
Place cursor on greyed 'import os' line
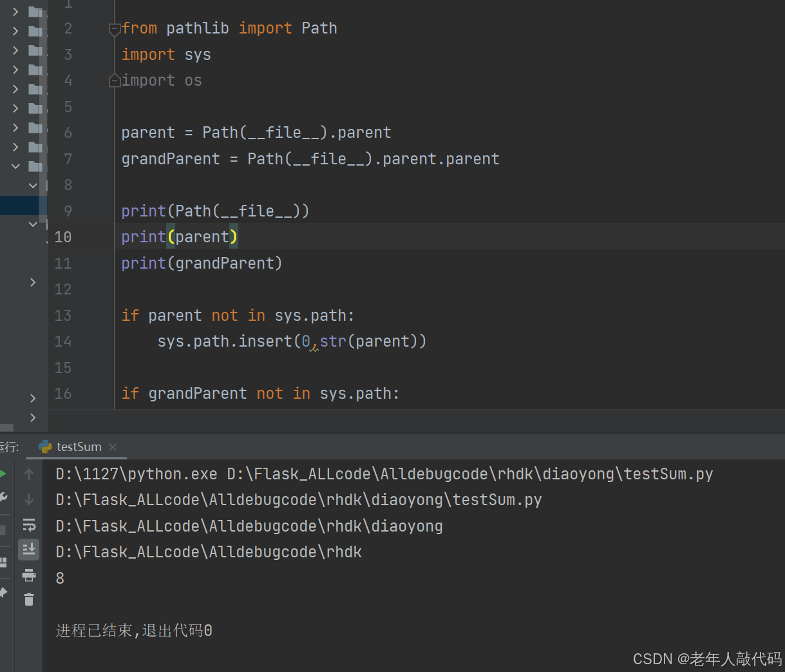(x=162, y=81)
